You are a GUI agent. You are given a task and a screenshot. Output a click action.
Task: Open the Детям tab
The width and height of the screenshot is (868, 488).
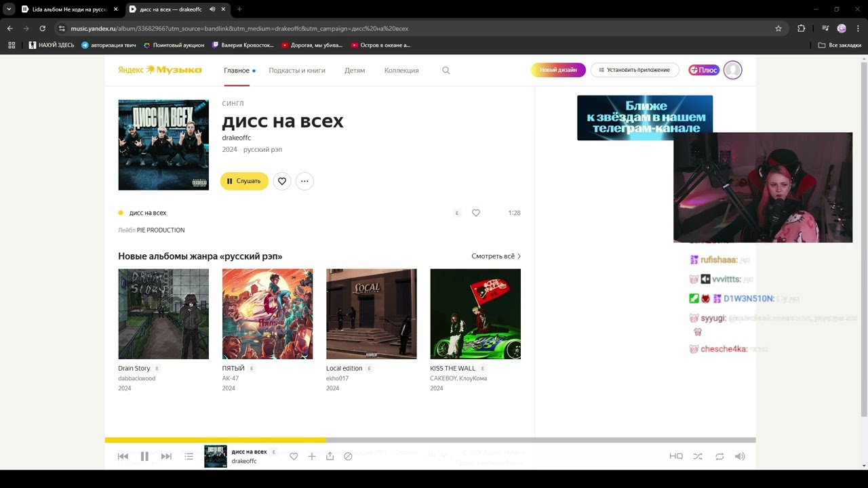[x=355, y=70]
